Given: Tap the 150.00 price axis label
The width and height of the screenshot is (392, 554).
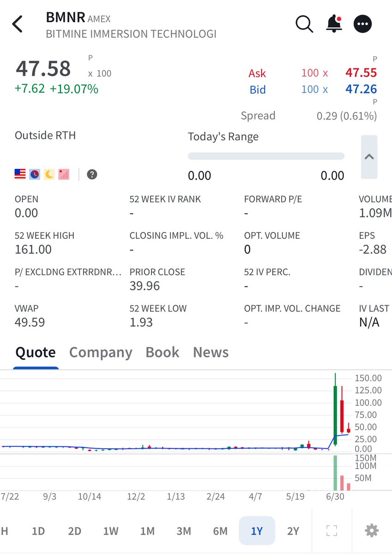Looking at the screenshot, I should tap(368, 378).
